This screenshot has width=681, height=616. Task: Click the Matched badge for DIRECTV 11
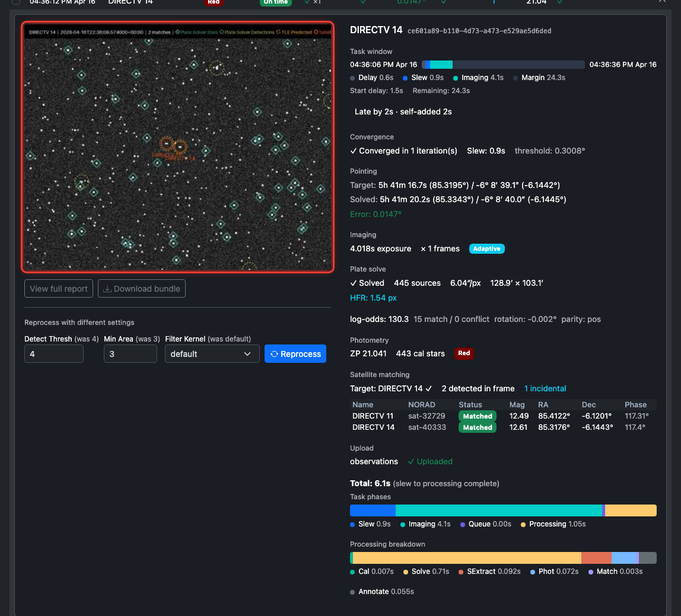[x=478, y=416]
